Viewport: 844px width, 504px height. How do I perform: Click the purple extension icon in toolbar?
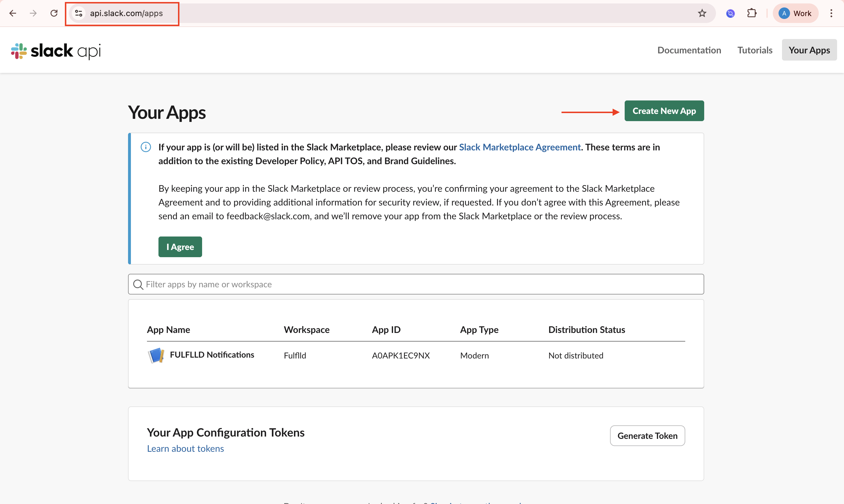[730, 13]
